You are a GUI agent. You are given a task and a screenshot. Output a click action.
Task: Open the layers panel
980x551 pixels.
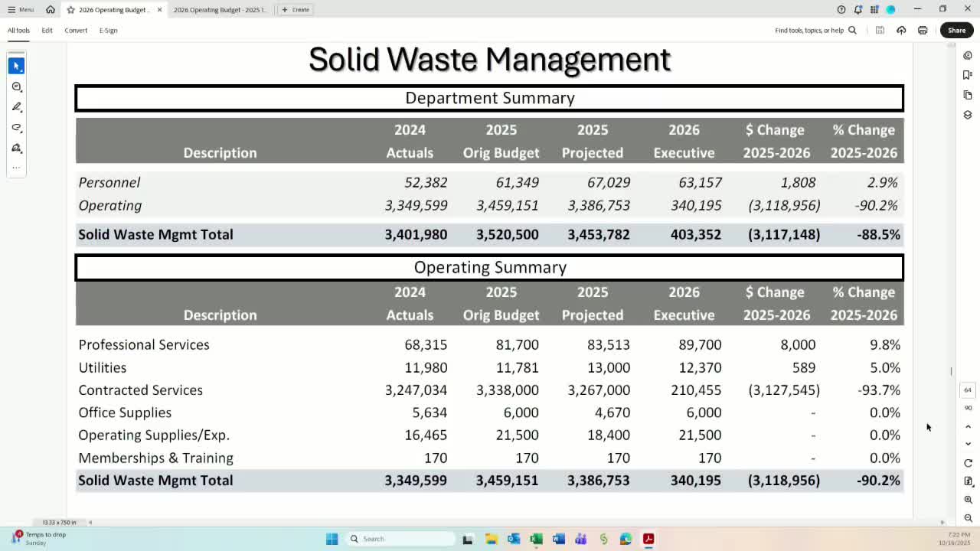point(968,115)
